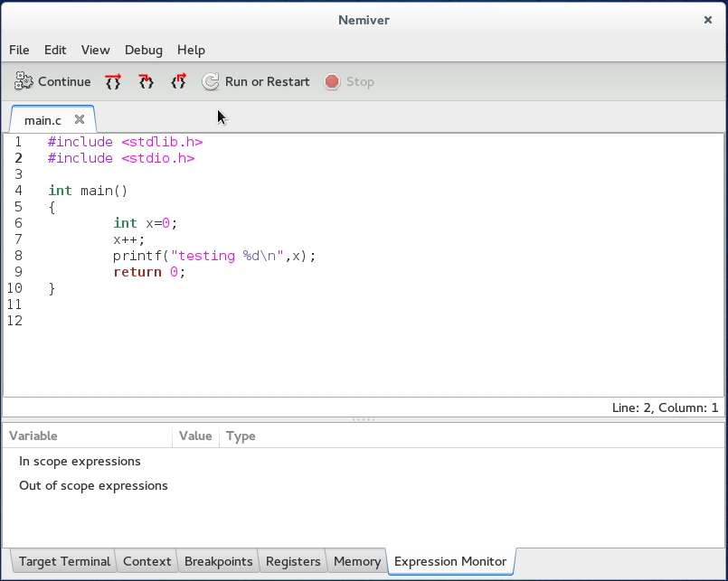Open the Edit menu
The width and height of the screenshot is (728, 581).
[55, 50]
